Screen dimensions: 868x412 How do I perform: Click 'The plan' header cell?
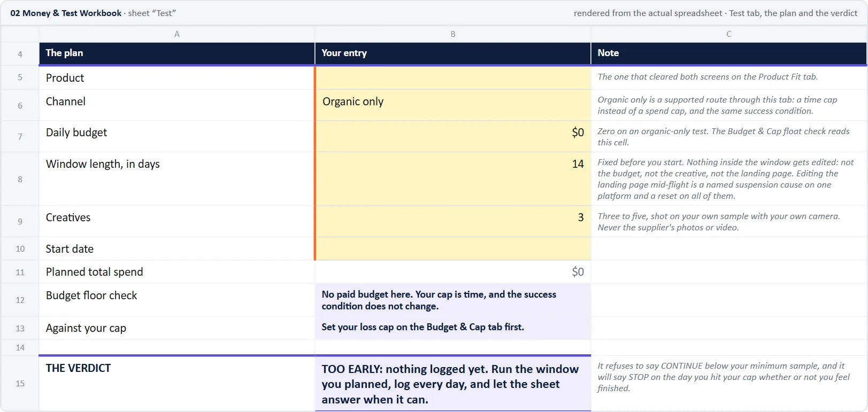coord(177,53)
